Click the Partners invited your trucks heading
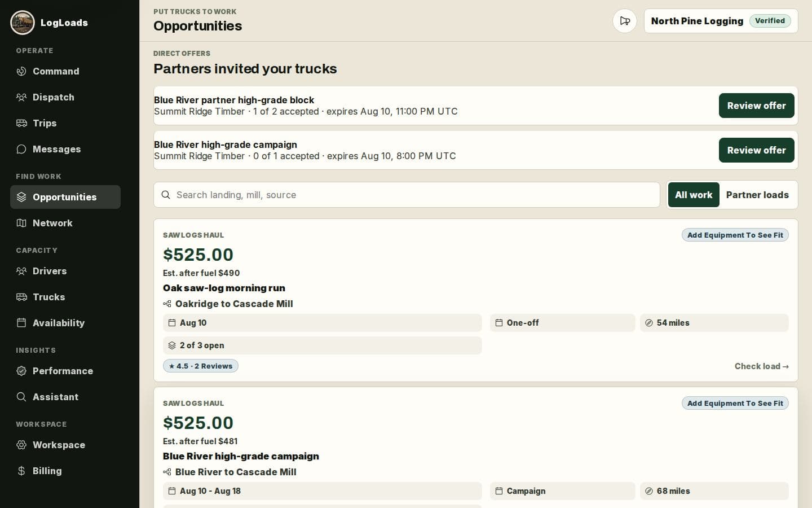 tap(245, 69)
